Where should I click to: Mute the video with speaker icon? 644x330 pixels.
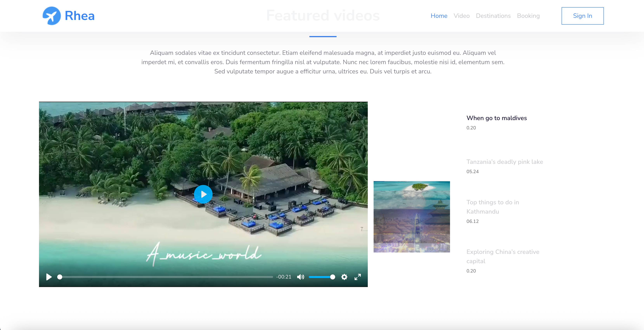300,277
